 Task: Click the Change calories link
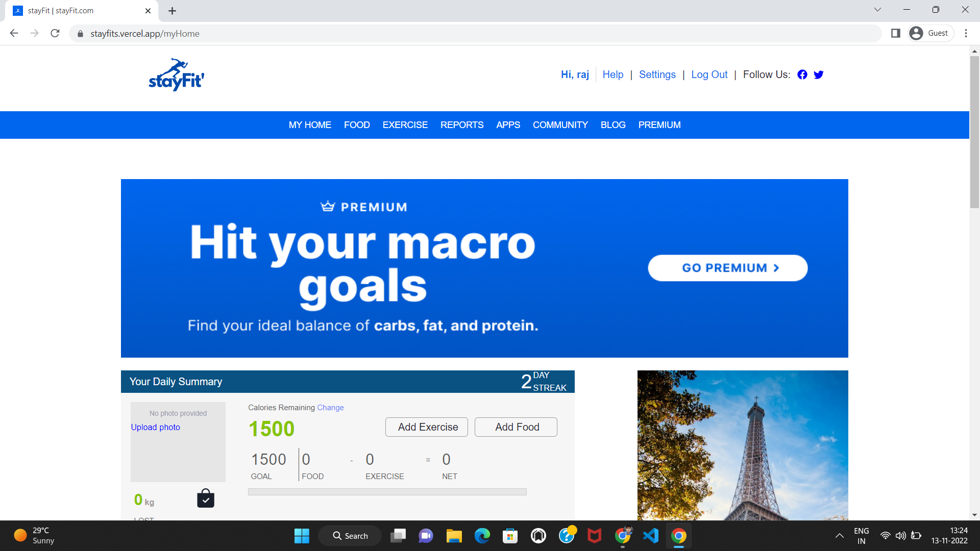point(330,408)
